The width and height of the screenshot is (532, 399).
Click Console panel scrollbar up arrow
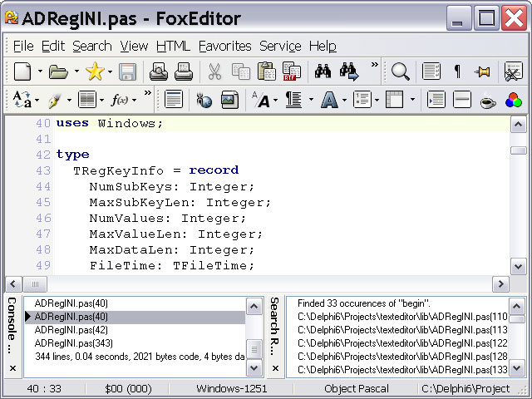[x=254, y=307]
